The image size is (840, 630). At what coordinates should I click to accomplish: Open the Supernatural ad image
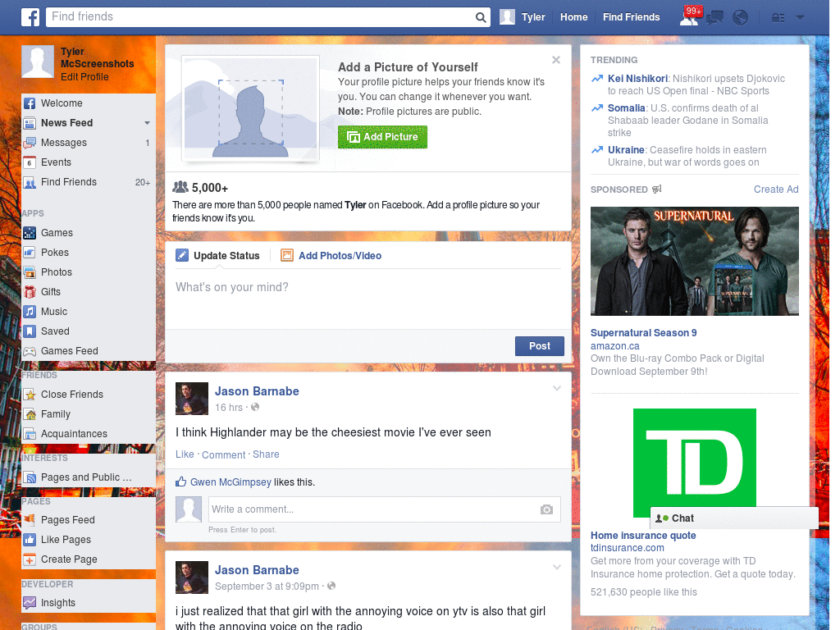tap(694, 262)
